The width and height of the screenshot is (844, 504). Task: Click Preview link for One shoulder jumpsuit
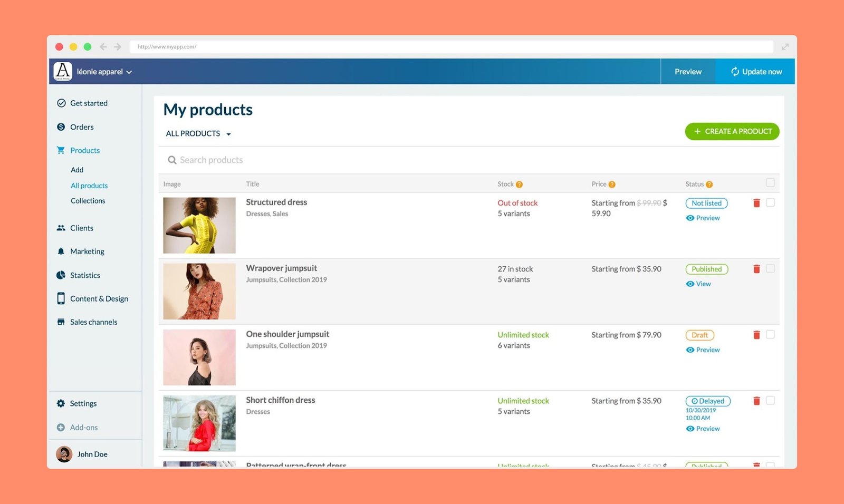(x=703, y=350)
